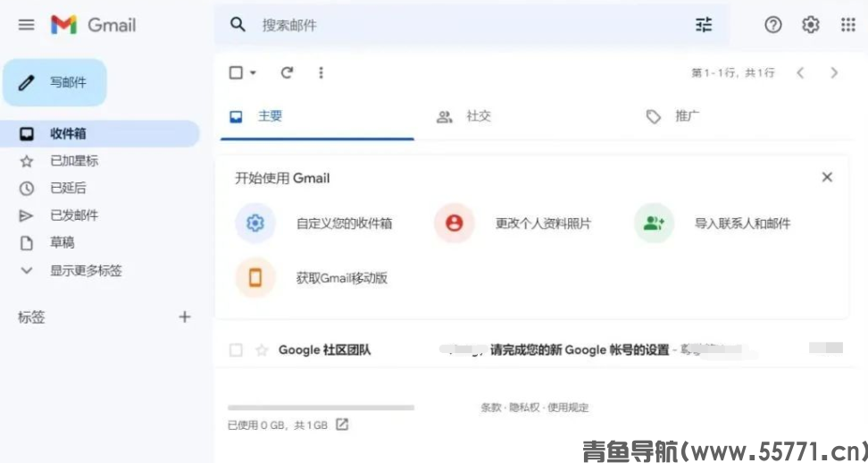Screen dimensions: 868x463
Task: Close the 开始使用 Gmail card
Action: 827,177
